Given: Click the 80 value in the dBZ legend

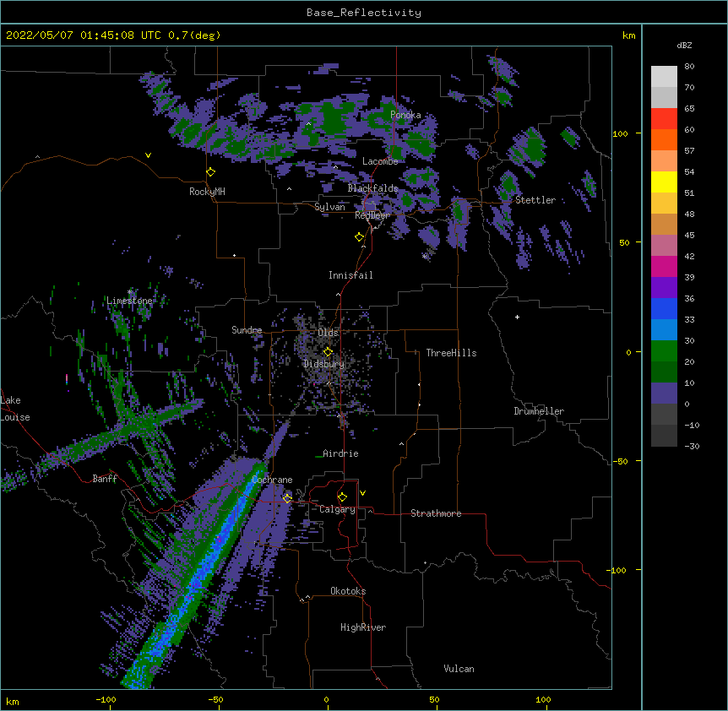Looking at the screenshot, I should (x=689, y=67).
